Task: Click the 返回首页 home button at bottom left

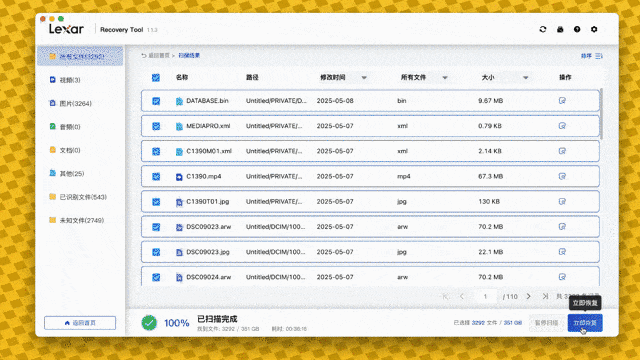Action: [80, 323]
